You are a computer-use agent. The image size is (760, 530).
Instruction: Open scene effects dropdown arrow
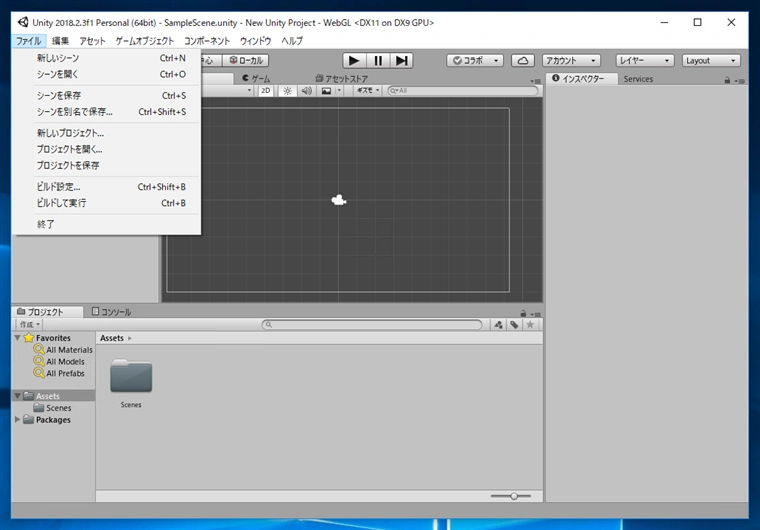click(x=339, y=91)
